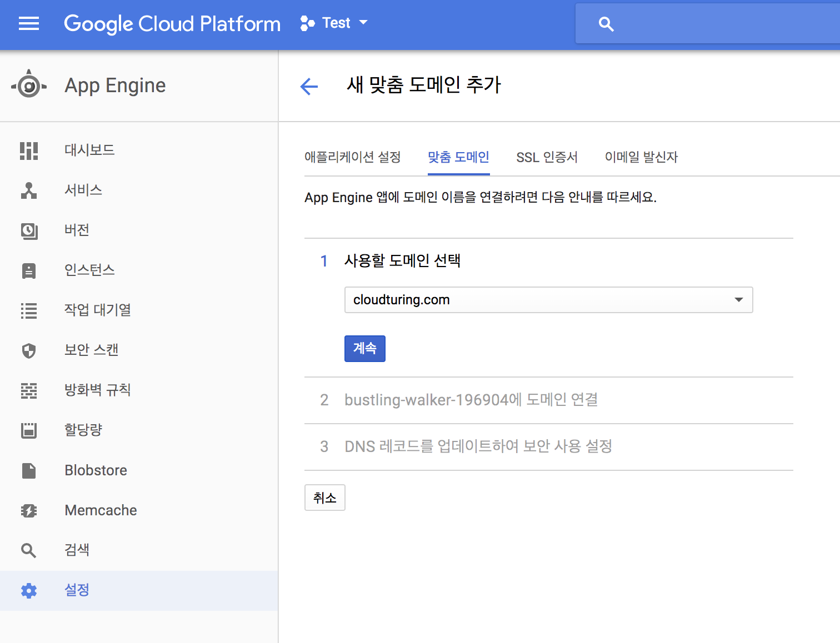Click the 방화벽 규칙 firewall icon
Image resolution: width=840 pixels, height=643 pixels.
coord(29,390)
